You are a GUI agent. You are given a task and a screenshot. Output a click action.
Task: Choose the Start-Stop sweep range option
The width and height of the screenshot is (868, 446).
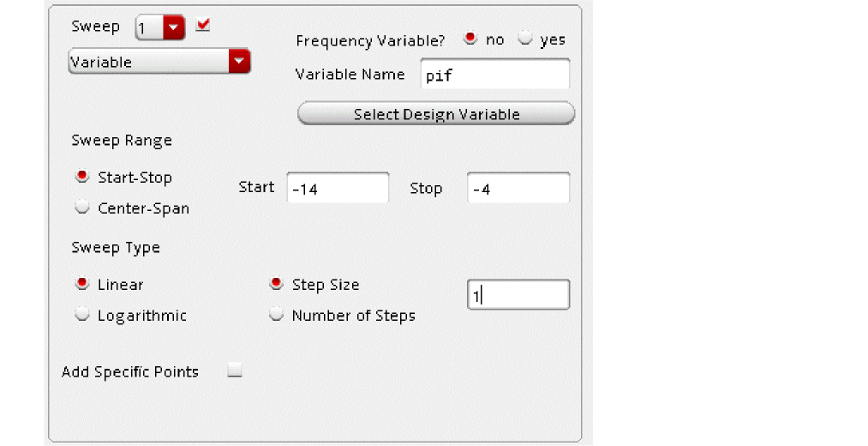coord(82,178)
